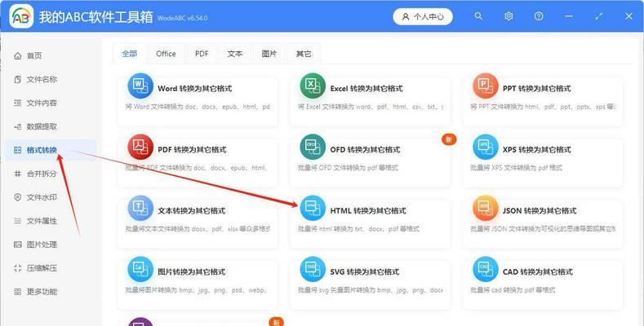Open 'HTML 转换为其它格式' title
Viewport: 644px width, 326px height.
[x=368, y=211]
